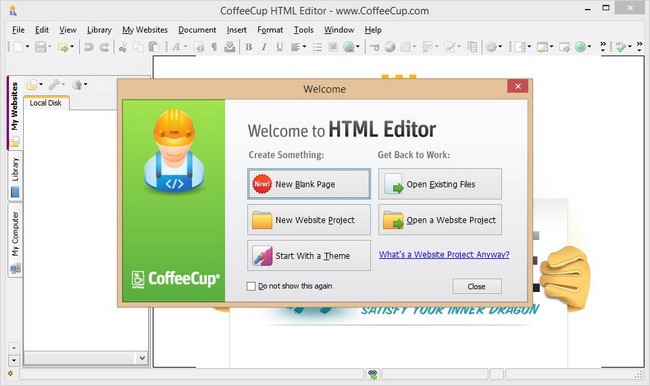Viewport: 650px width, 386px height.
Task: Click the download tray toolbar icon
Action: click(x=229, y=47)
